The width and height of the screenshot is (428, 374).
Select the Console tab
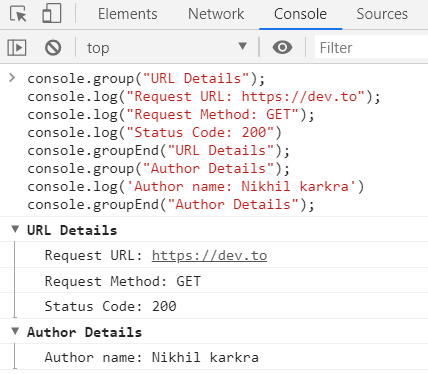300,14
